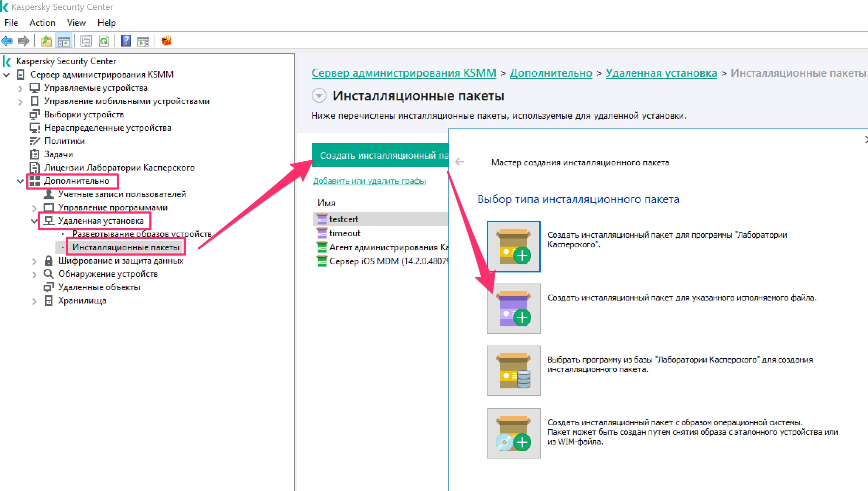Select the timeout package in list
Viewport: 868px width, 491px height.
pos(345,233)
